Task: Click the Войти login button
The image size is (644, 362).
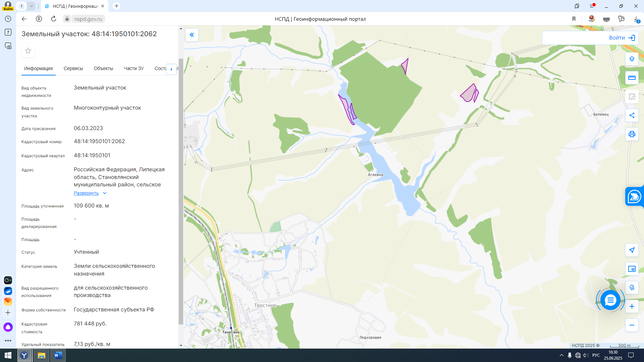Action: pos(622,38)
